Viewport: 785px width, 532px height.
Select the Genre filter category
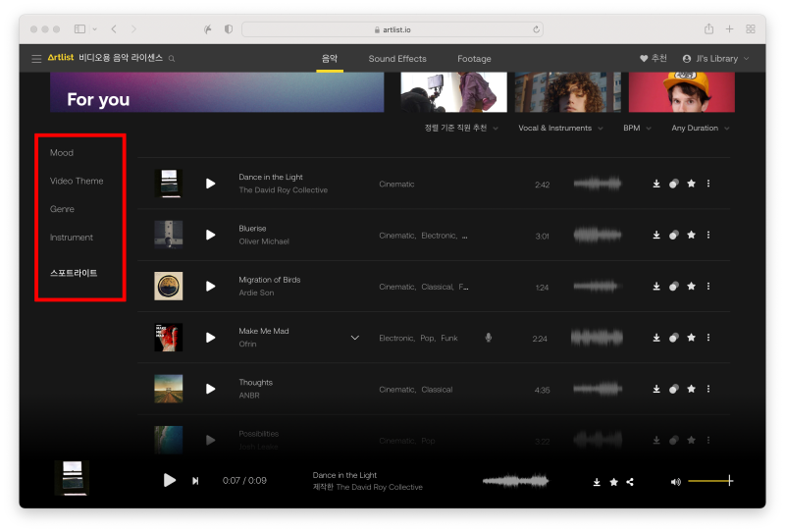pyautogui.click(x=62, y=209)
